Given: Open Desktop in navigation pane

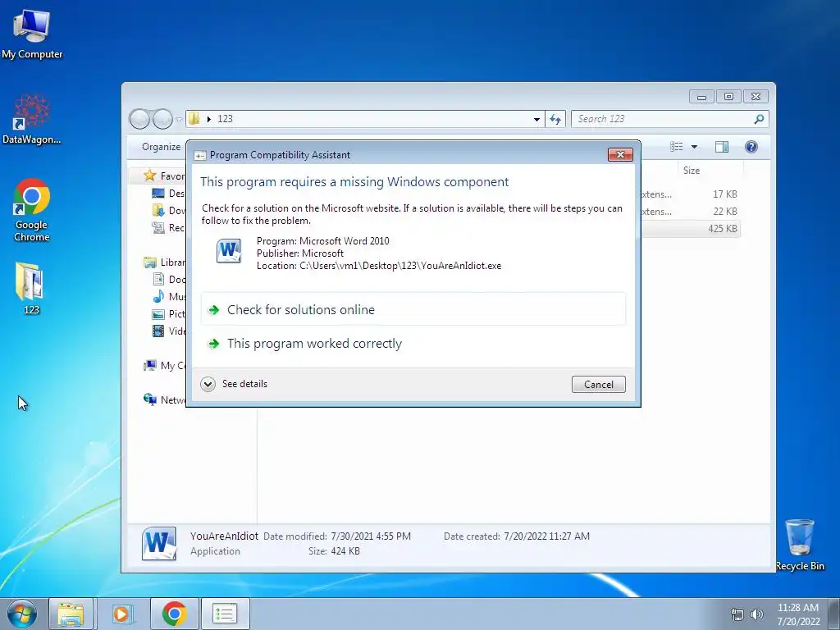Looking at the screenshot, I should pos(169,194).
